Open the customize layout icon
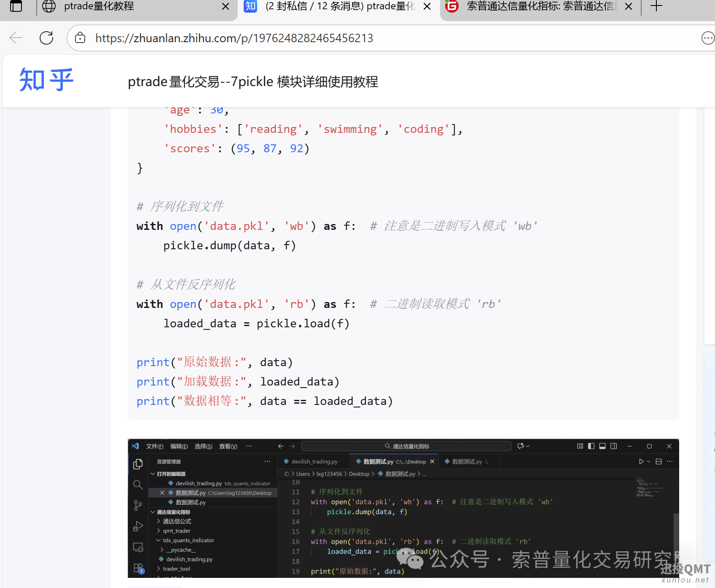 click(x=581, y=446)
